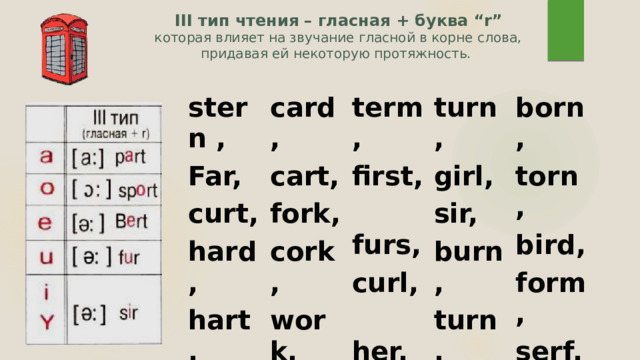The height and width of the screenshot is (360, 640).
Task: Click the red letter "i" in the table
Action: point(46,292)
